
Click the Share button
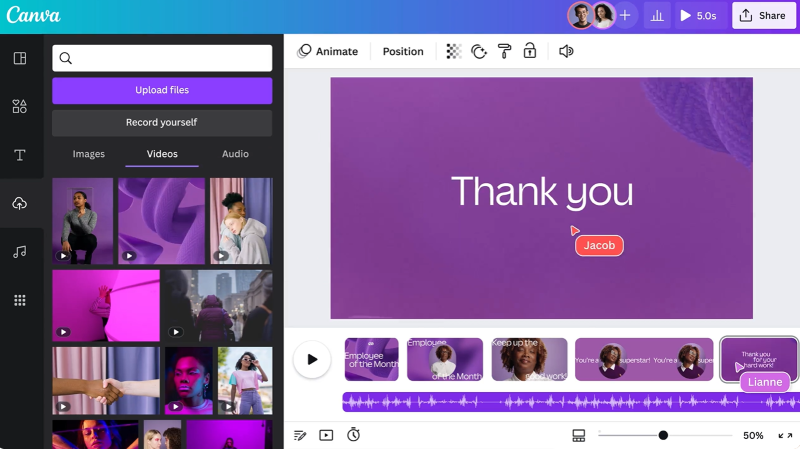click(x=764, y=15)
